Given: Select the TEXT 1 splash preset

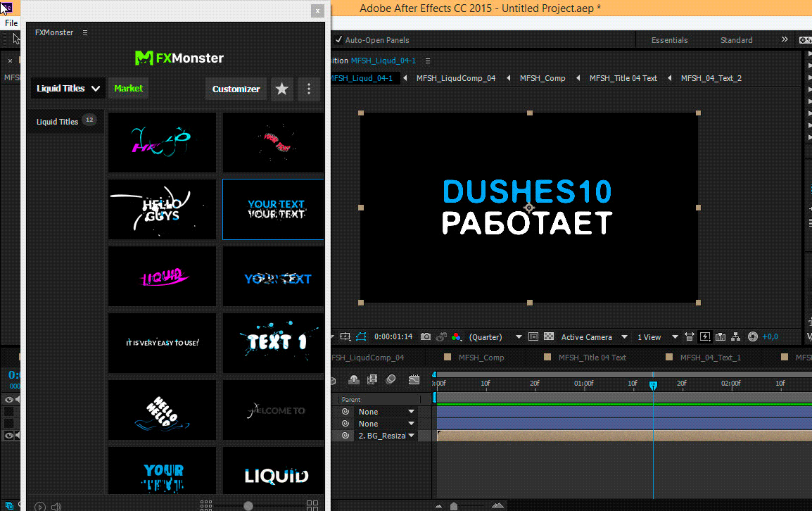Looking at the screenshot, I should [274, 343].
